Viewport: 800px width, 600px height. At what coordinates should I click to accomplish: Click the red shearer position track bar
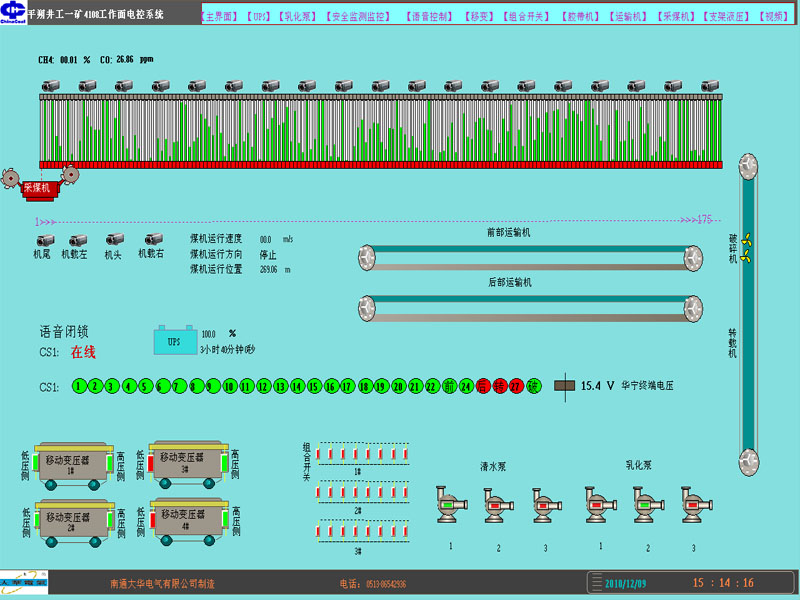(380, 164)
